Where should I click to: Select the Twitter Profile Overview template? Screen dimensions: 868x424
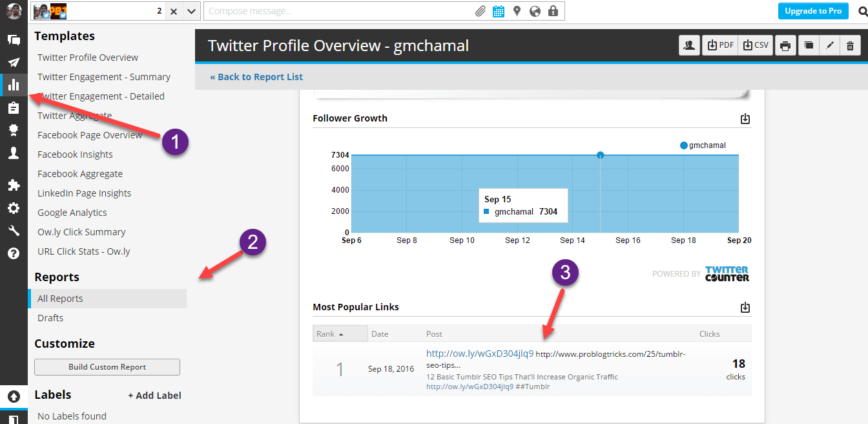(x=88, y=58)
